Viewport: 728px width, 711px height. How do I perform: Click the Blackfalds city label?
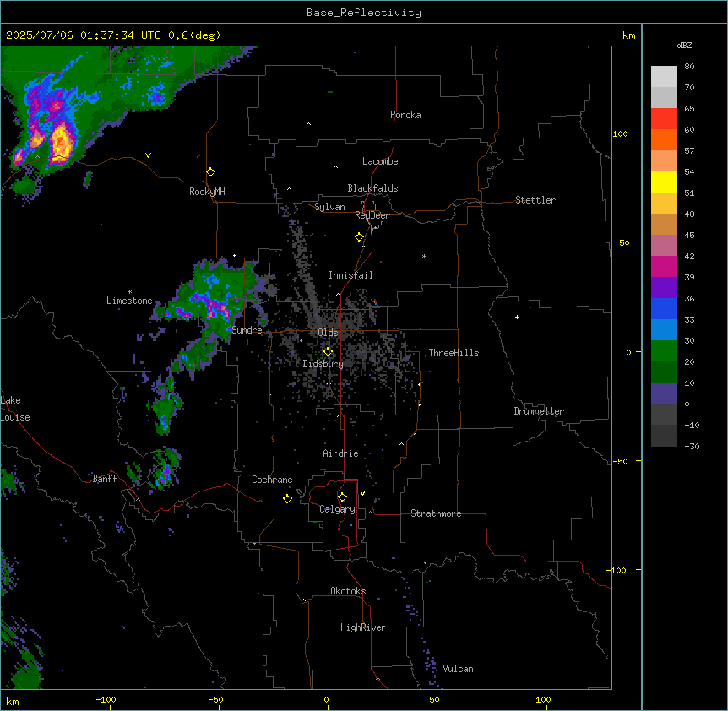pyautogui.click(x=372, y=188)
